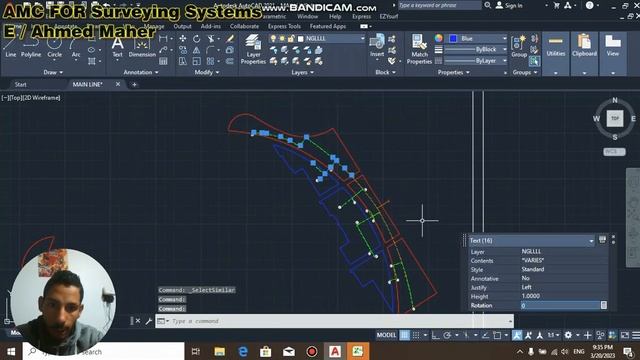
Task: Toggle Ortho mode in status bar
Action: [x=436, y=335]
